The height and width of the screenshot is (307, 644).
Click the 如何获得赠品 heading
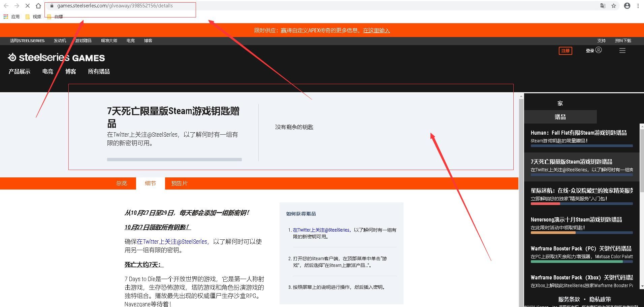tap(301, 214)
